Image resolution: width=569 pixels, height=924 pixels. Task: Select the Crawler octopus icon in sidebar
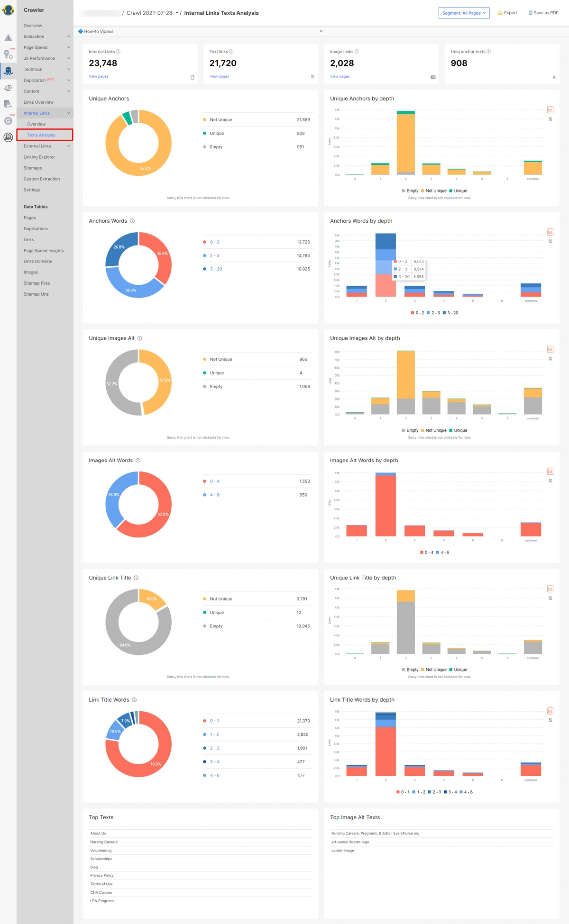(x=8, y=72)
